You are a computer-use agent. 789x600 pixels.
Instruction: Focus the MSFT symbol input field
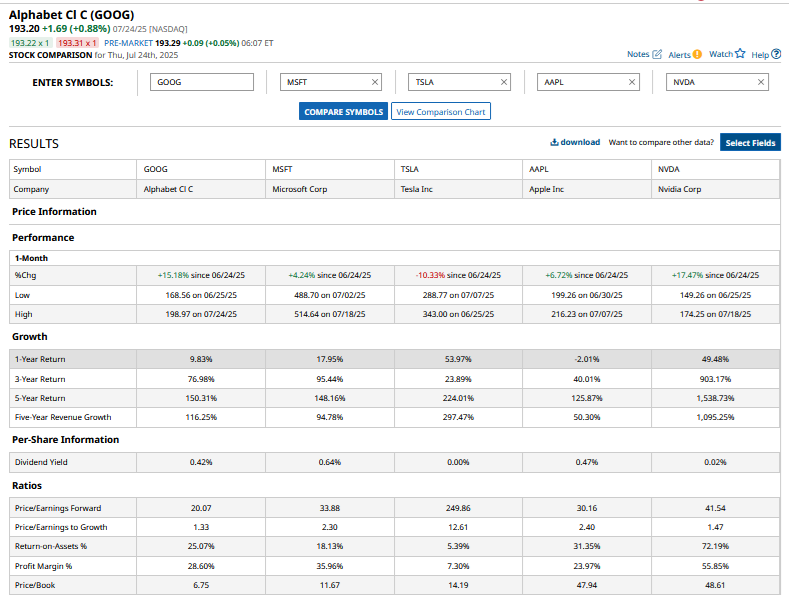[331, 82]
